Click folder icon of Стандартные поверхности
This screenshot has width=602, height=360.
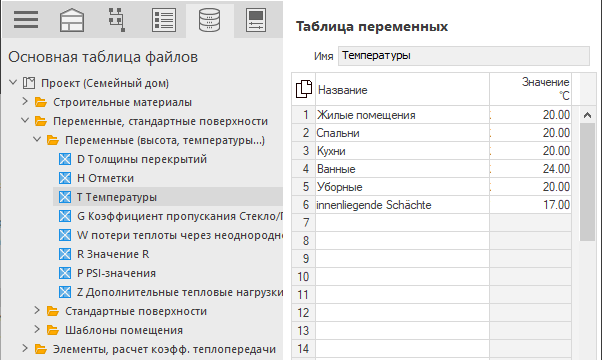53,311
